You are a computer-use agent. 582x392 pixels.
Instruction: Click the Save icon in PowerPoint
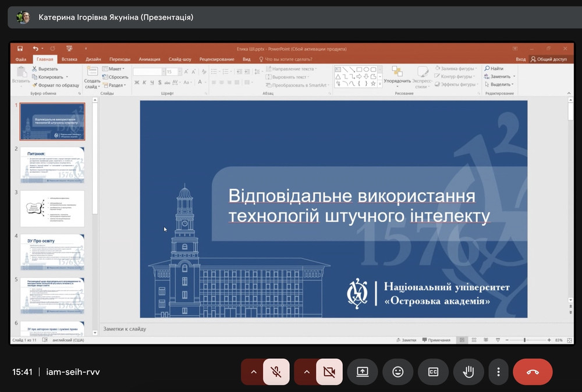(20, 49)
